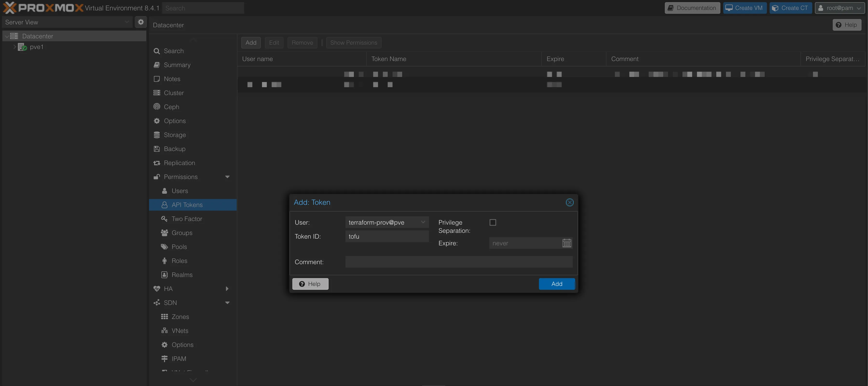Click the Expire date field
868x386 pixels.
526,243
